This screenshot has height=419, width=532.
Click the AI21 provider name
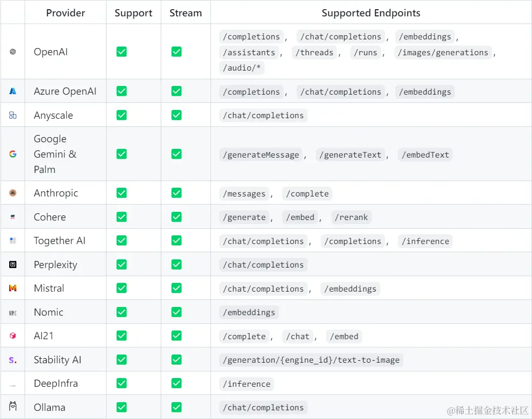click(44, 336)
